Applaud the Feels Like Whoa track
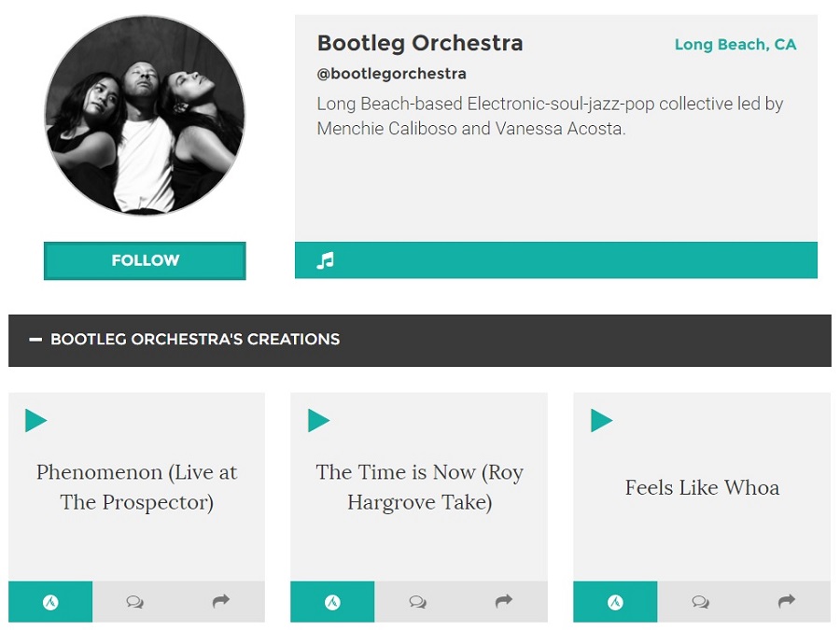 616,602
